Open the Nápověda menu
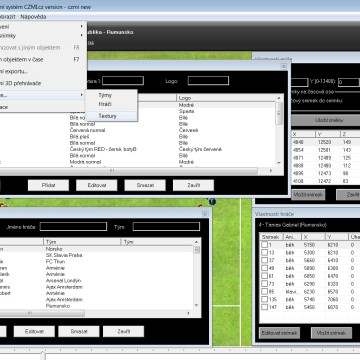Screen dimensions: 360x360 33,17
